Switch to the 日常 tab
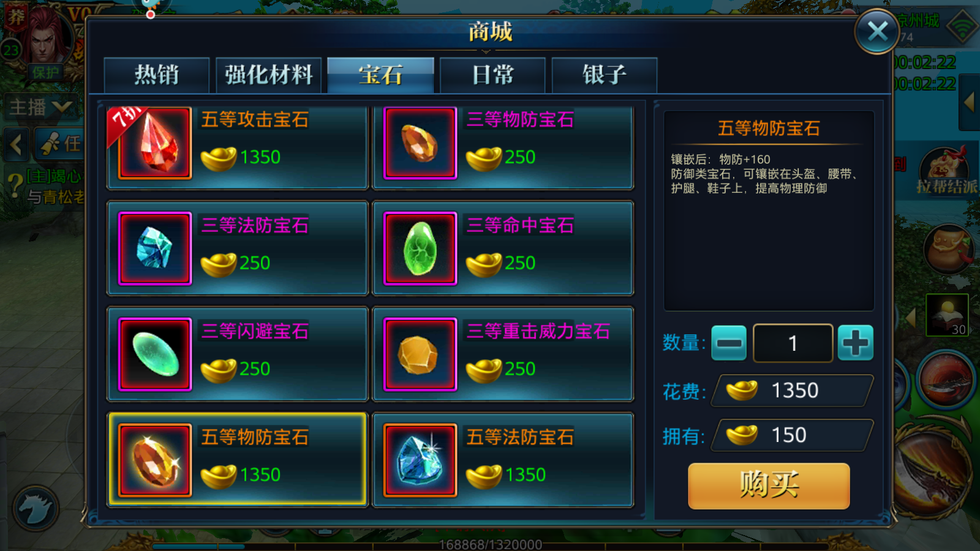Viewport: 980px width, 551px height. point(492,75)
